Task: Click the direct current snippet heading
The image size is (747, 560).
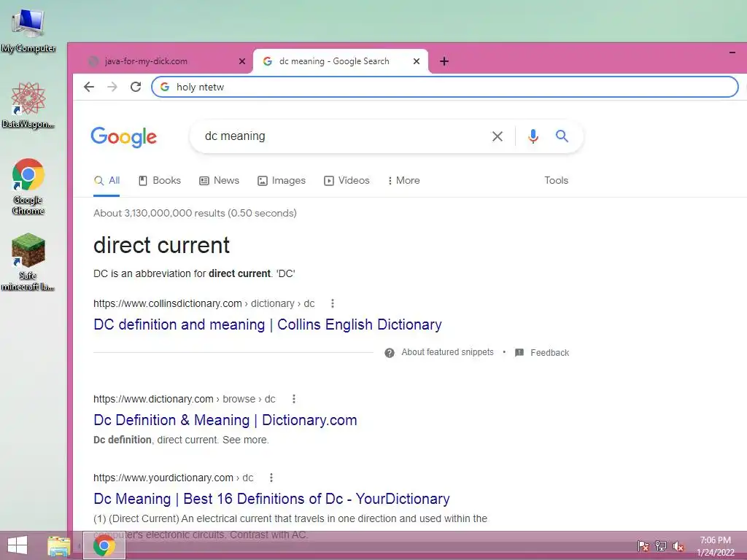Action: coord(161,245)
